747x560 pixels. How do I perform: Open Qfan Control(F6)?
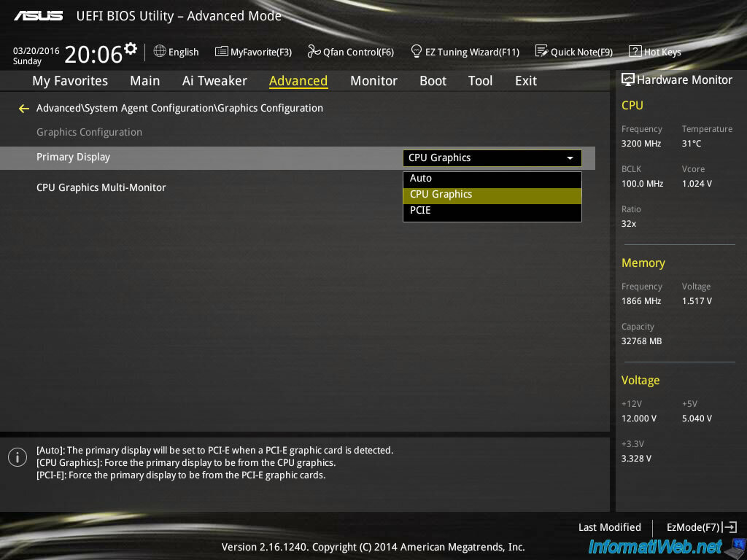pyautogui.click(x=351, y=52)
